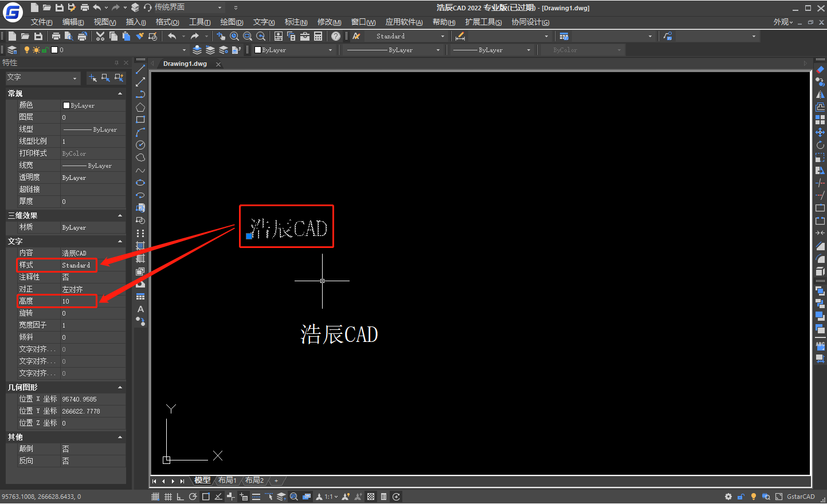Click the Cut scissors icon
827x504 pixels.
[x=100, y=36]
